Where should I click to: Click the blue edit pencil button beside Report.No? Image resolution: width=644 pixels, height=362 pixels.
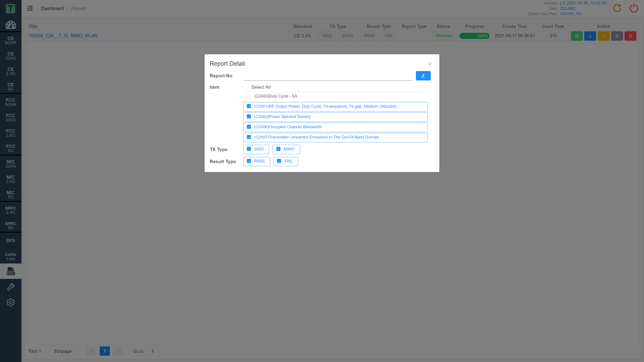click(x=423, y=76)
